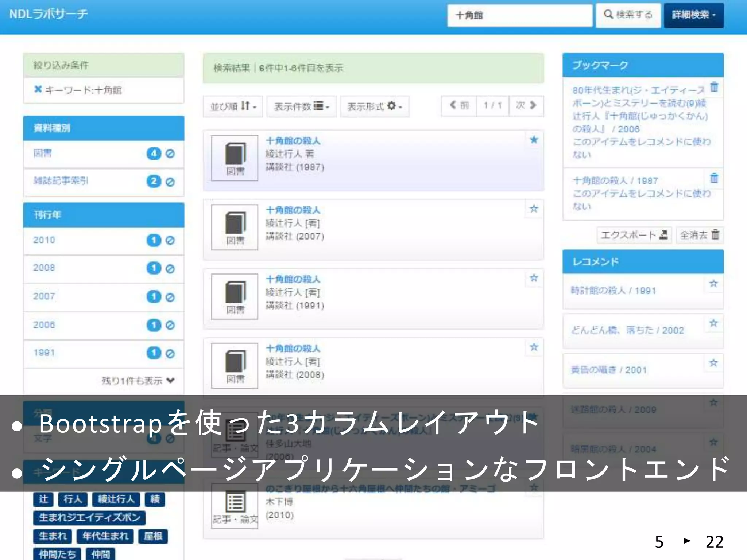The width and height of the screenshot is (747, 560).
Task: Click the book thumbnail of the 1987 result
Action: click(235, 158)
